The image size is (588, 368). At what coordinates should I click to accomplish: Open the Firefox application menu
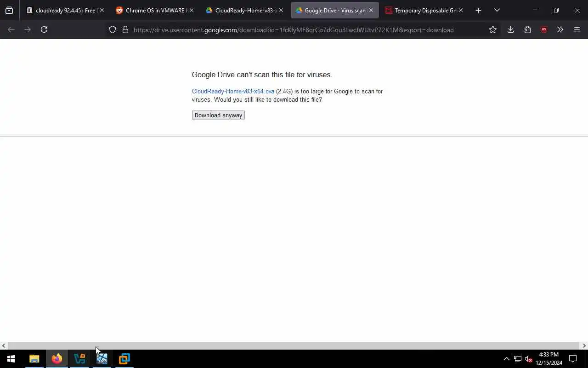(x=577, y=29)
